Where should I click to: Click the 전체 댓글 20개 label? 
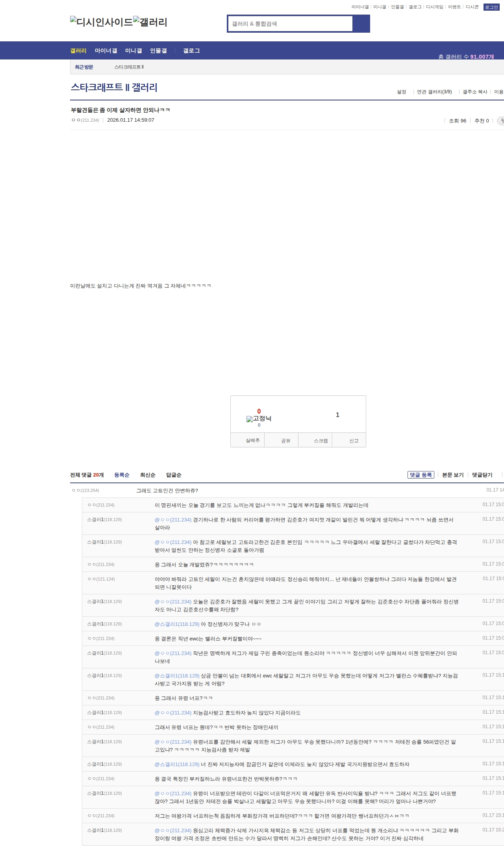coord(87,475)
